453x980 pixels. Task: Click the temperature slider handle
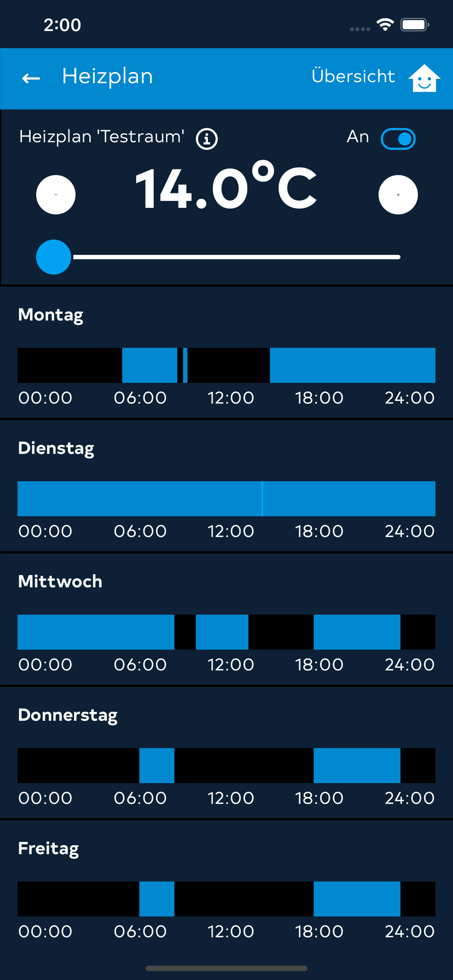coord(54,257)
